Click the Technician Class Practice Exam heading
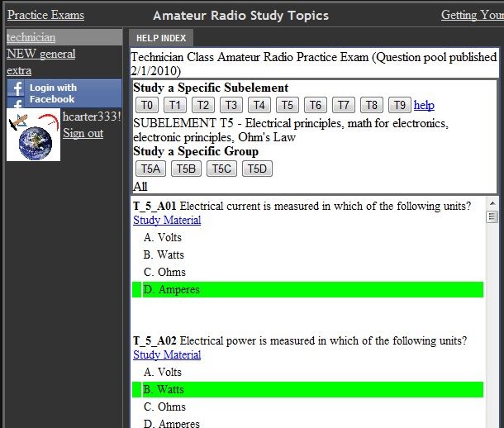 314,64
